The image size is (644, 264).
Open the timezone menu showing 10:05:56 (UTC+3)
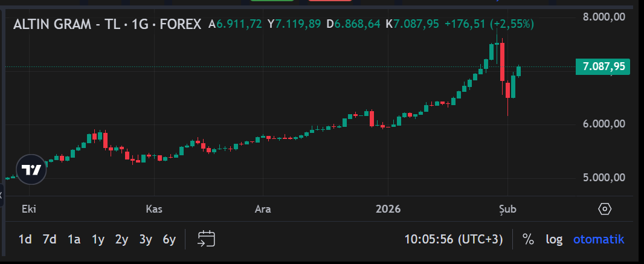[453, 239]
